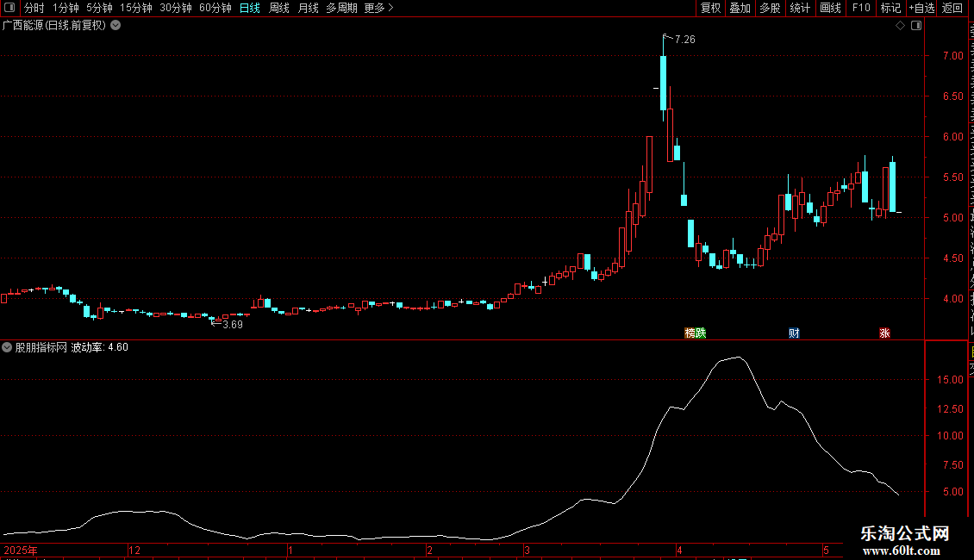Viewport: 974px width, 560px height.
Task: Click the 广西能源(日线.前复权) chart title
Action: (54, 26)
